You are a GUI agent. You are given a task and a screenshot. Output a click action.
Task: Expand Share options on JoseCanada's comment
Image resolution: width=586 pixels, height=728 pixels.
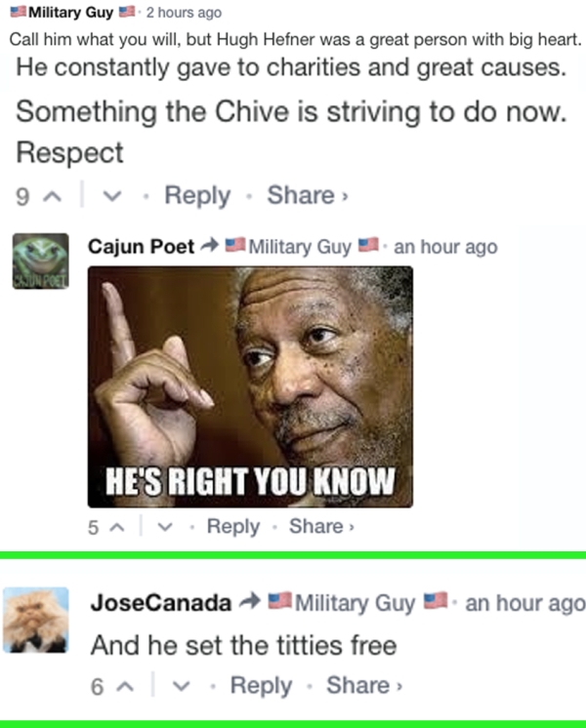364,685
